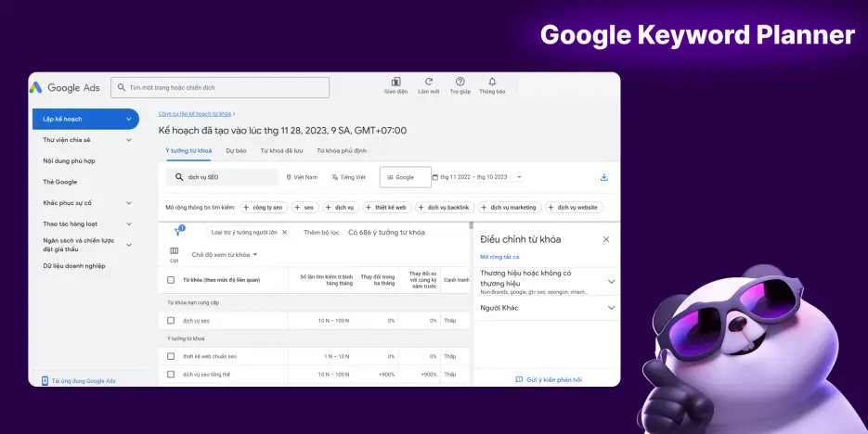Click the Việt Nam location setting
Viewport: 868px width, 434px height.
coord(302,177)
